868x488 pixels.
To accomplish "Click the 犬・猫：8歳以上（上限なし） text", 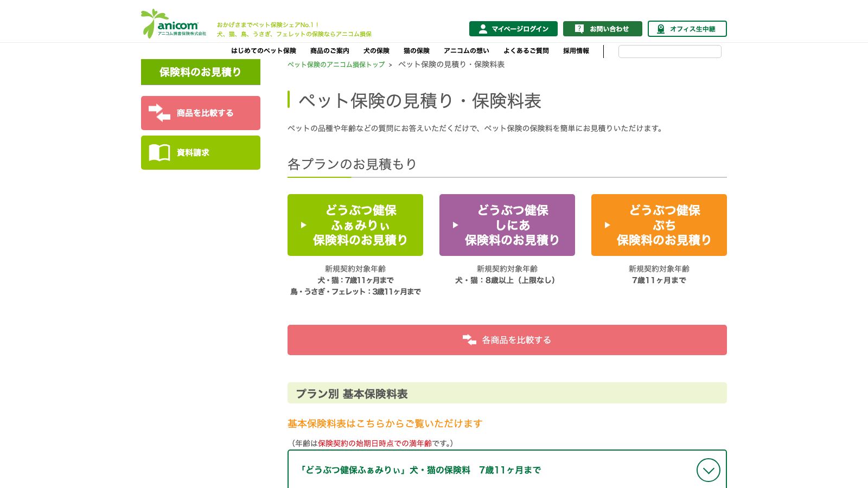I will point(507,280).
